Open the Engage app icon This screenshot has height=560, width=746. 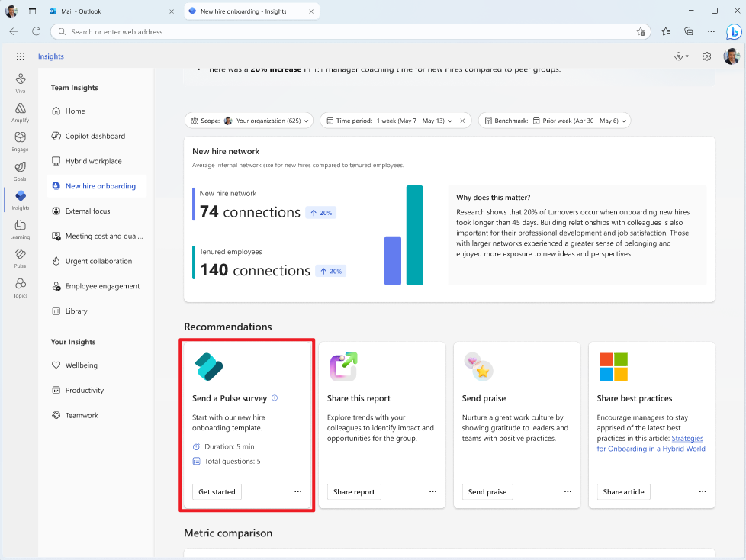[20, 141]
